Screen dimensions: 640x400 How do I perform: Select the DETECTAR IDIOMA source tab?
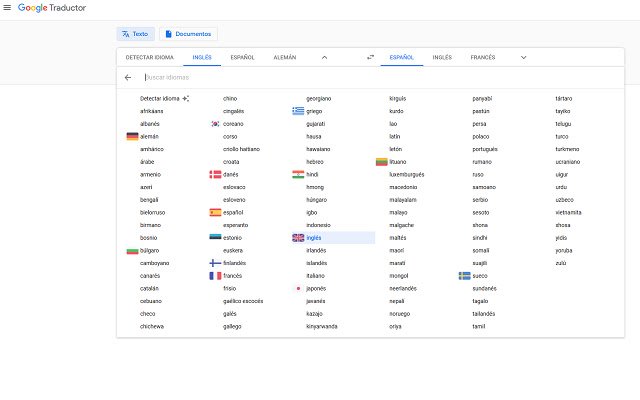(149, 57)
